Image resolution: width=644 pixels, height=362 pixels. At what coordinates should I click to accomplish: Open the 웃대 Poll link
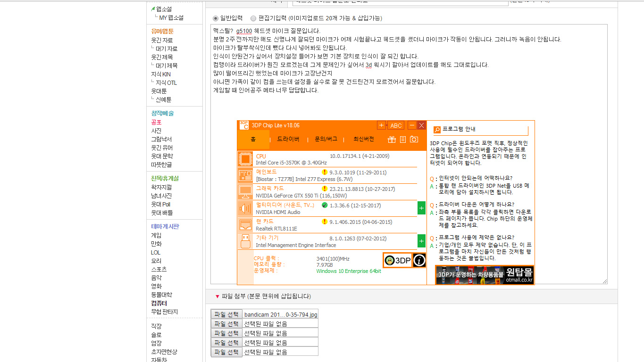point(161,205)
